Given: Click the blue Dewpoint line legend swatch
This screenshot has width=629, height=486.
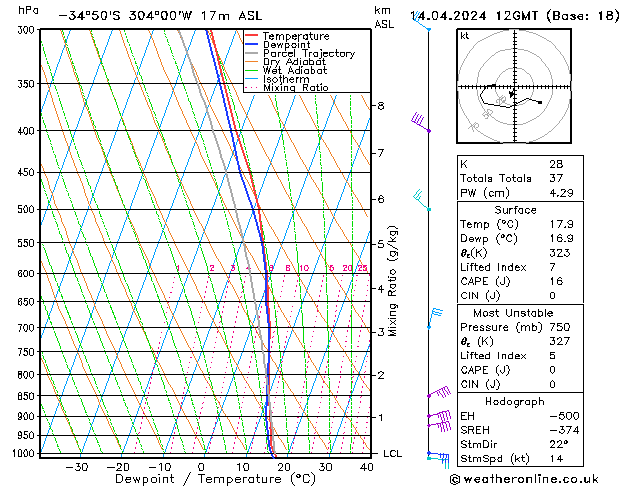Looking at the screenshot, I should point(251,45).
